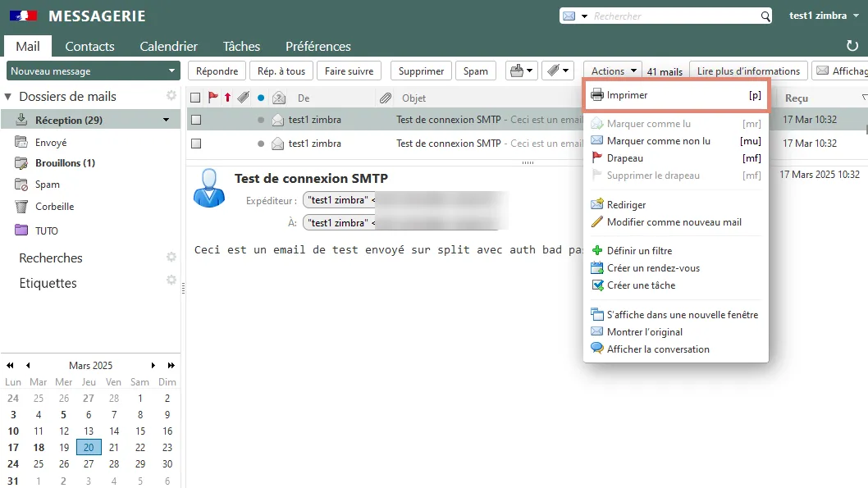
Task: Click the sender avatar icon
Action: click(208, 188)
